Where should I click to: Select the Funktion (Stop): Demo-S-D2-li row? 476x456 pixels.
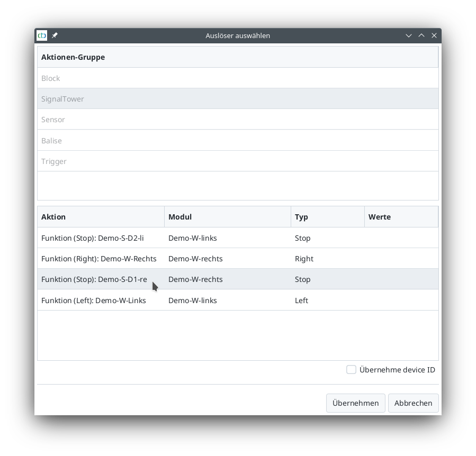pyautogui.click(x=94, y=238)
